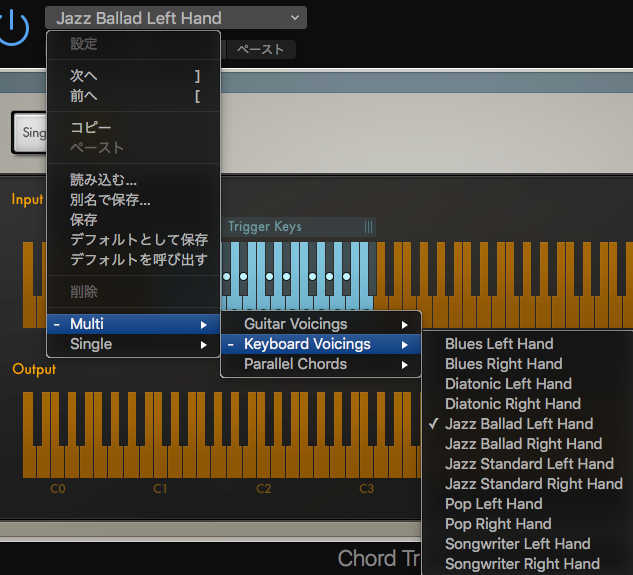This screenshot has width=633, height=575.
Task: Select 前へ in the settings menu
Action: [84, 96]
